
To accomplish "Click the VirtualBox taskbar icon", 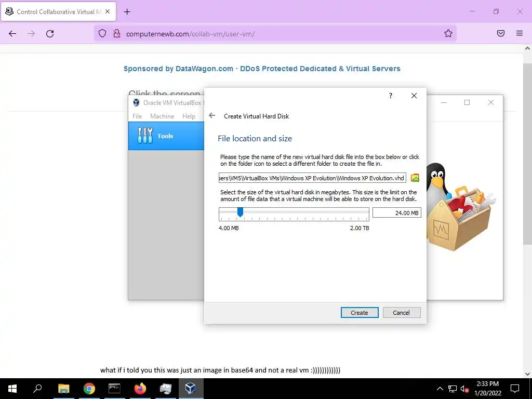I will [x=191, y=389].
